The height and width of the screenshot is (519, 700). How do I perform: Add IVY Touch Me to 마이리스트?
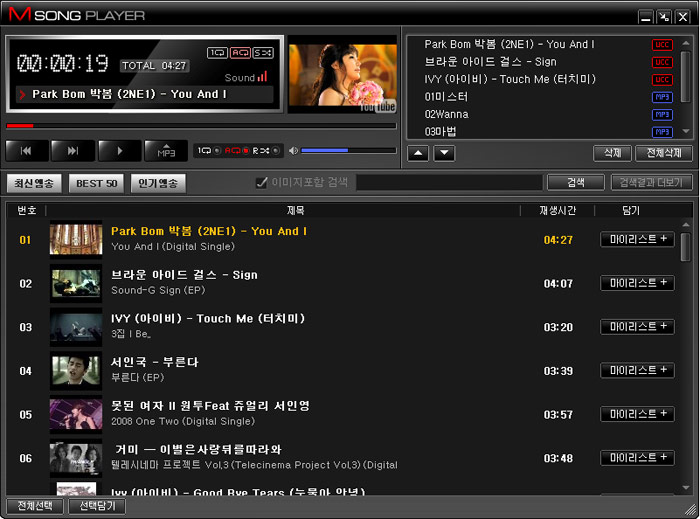[638, 327]
